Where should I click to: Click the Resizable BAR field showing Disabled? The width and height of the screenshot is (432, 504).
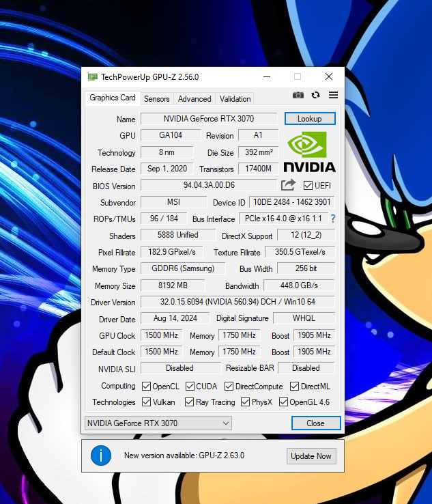(x=306, y=368)
